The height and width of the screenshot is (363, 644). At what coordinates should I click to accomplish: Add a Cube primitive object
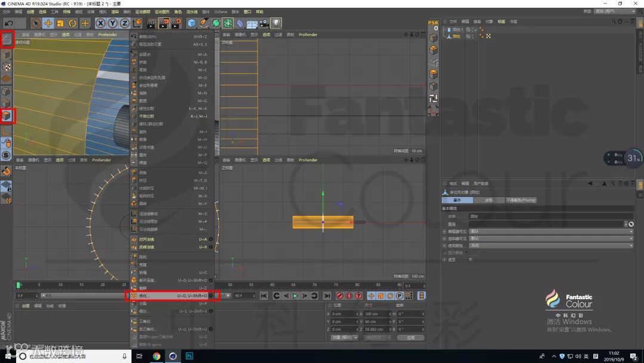(191, 23)
